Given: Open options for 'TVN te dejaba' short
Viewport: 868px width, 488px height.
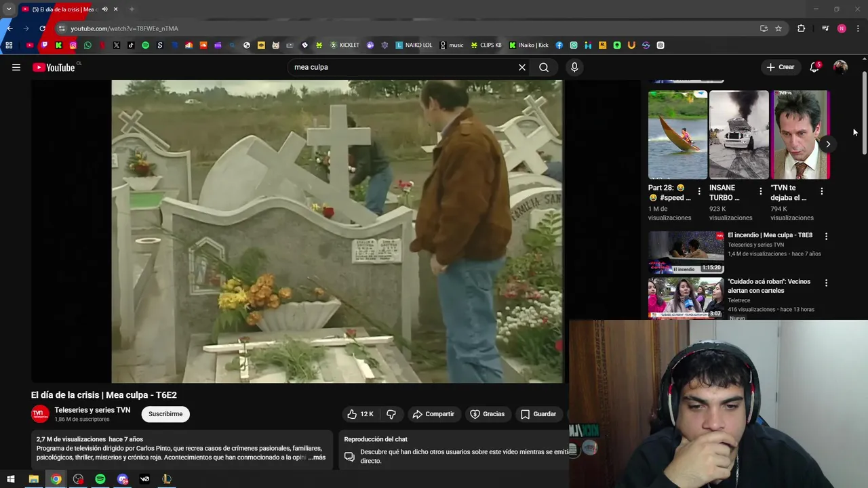Looking at the screenshot, I should (x=822, y=192).
